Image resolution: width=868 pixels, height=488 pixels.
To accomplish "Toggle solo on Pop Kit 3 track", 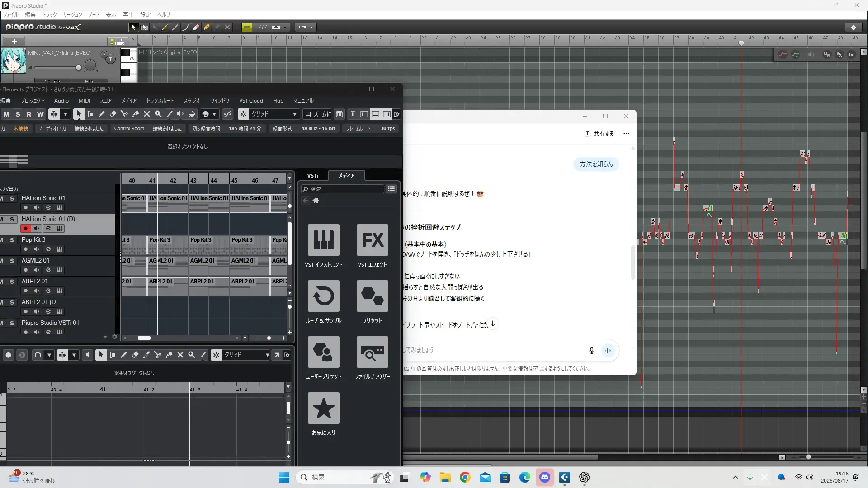I will [12, 240].
